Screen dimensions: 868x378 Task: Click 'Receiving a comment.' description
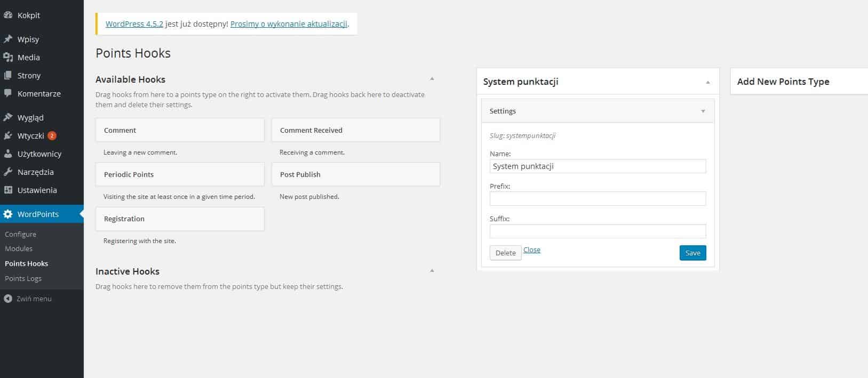tap(312, 152)
